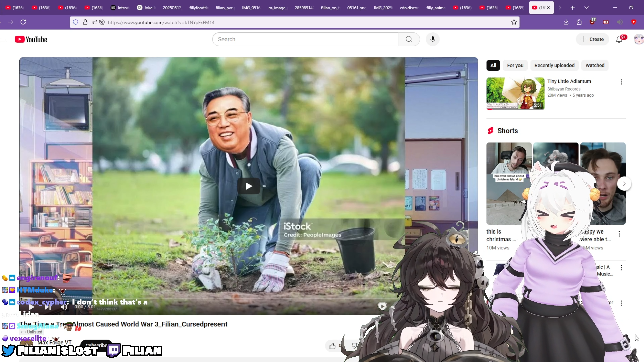
Task: Subscribe to Max Forge VT channel
Action: tap(96, 345)
